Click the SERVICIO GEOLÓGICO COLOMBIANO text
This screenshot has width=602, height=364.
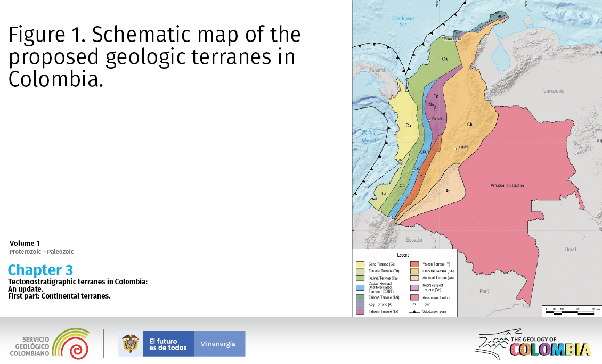click(x=29, y=346)
